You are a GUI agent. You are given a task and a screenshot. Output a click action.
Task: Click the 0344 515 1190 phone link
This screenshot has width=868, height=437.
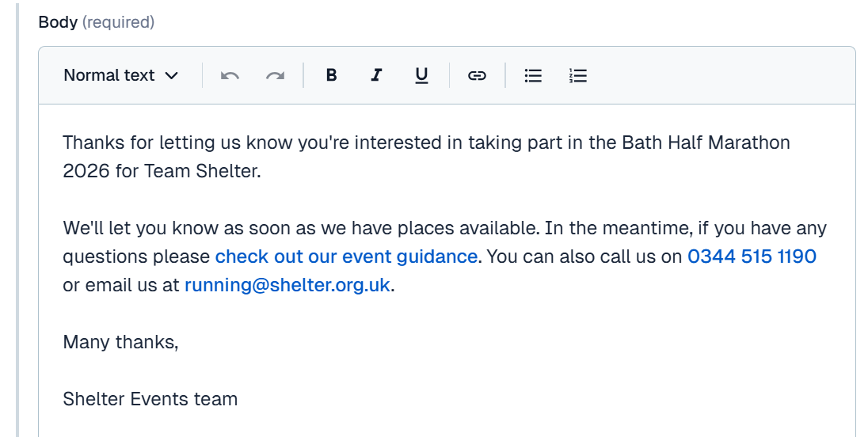tap(752, 256)
